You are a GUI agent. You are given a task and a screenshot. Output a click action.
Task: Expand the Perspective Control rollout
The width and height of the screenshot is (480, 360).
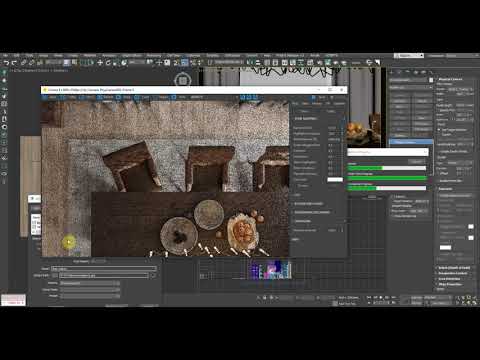[x=453, y=273]
